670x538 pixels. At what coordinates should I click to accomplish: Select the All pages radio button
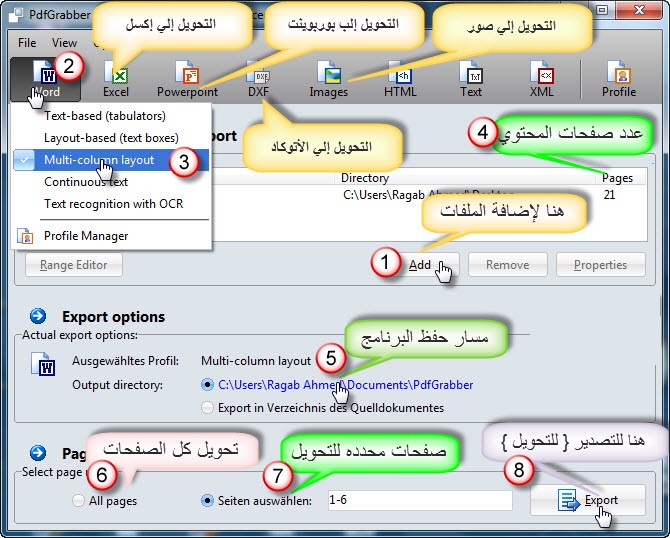78,500
